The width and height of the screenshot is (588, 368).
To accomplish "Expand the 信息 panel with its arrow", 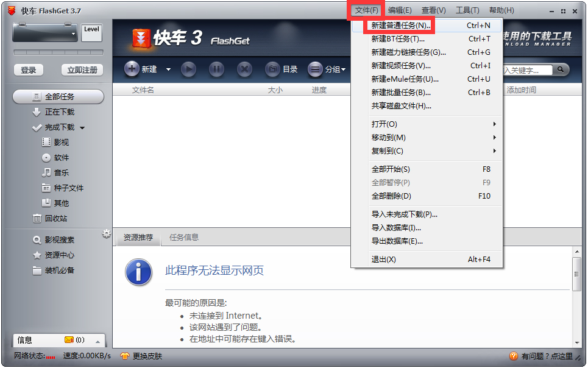I will click(x=99, y=341).
